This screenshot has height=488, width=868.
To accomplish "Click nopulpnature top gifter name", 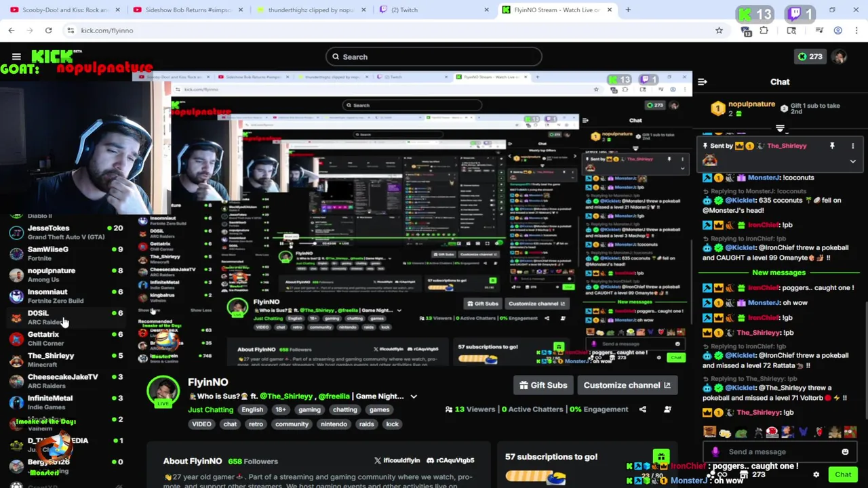I will pyautogui.click(x=751, y=104).
